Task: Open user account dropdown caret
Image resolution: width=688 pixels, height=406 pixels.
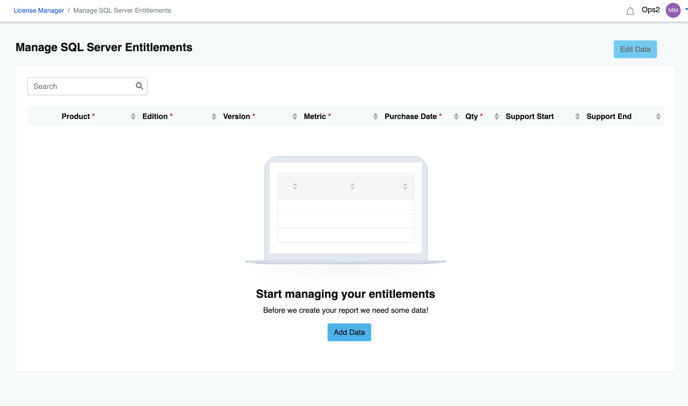Action: pyautogui.click(x=686, y=9)
